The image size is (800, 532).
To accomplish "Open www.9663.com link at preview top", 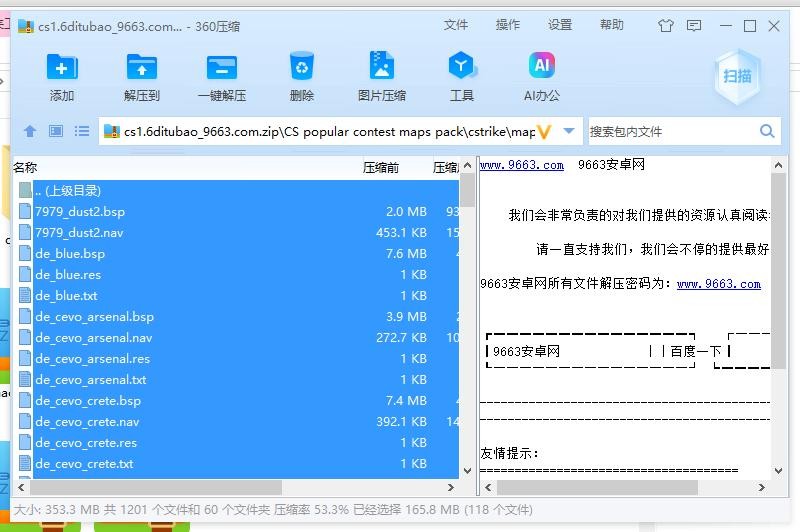I will click(521, 165).
